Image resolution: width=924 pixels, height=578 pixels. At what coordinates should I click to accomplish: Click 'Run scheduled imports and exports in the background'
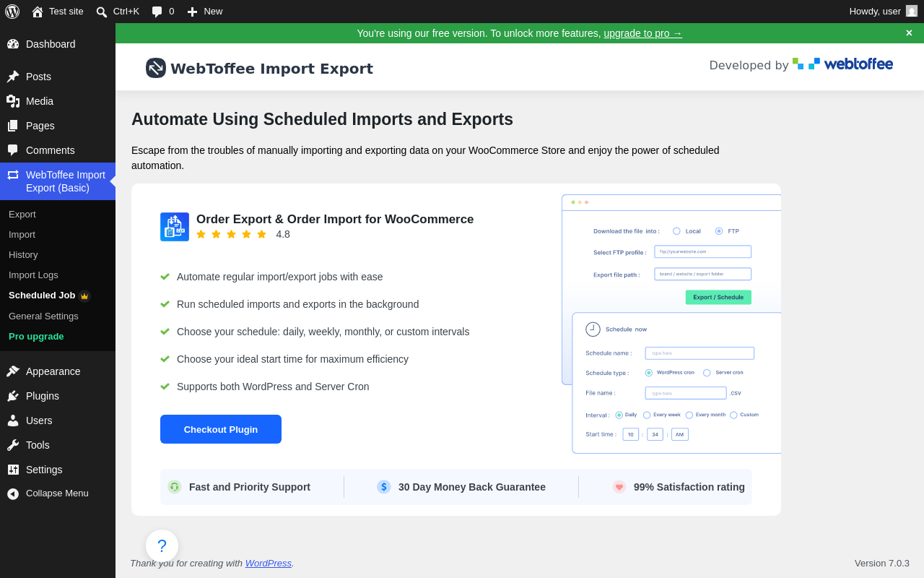pos(297,304)
